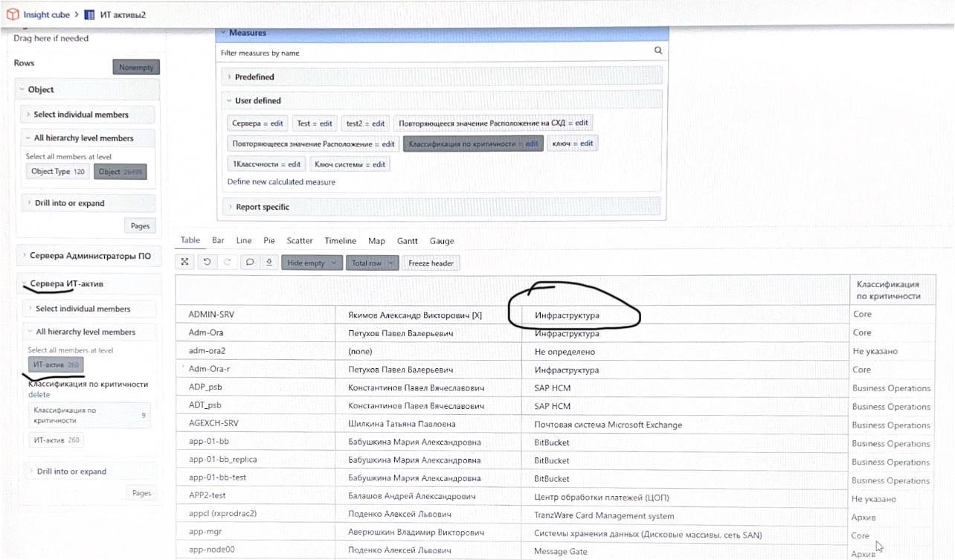Click the delete link under Классификация по критичности
Screen dimensions: 955x560
click(39, 395)
